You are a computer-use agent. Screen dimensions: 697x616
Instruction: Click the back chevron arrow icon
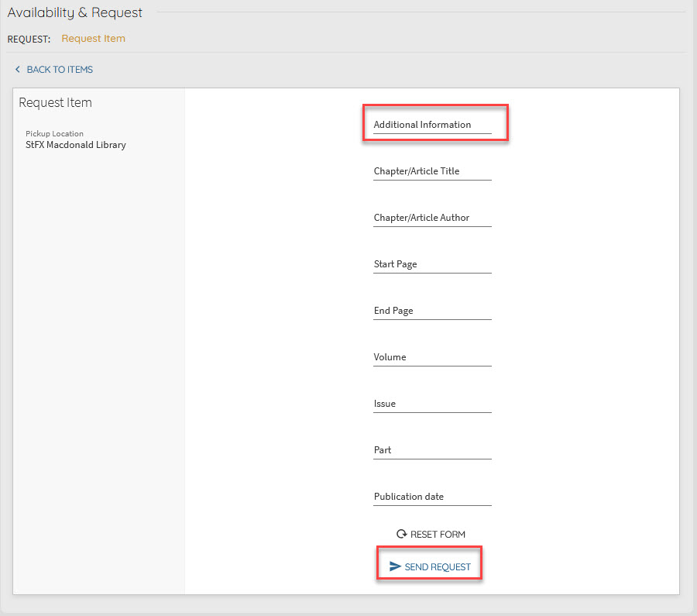(18, 70)
